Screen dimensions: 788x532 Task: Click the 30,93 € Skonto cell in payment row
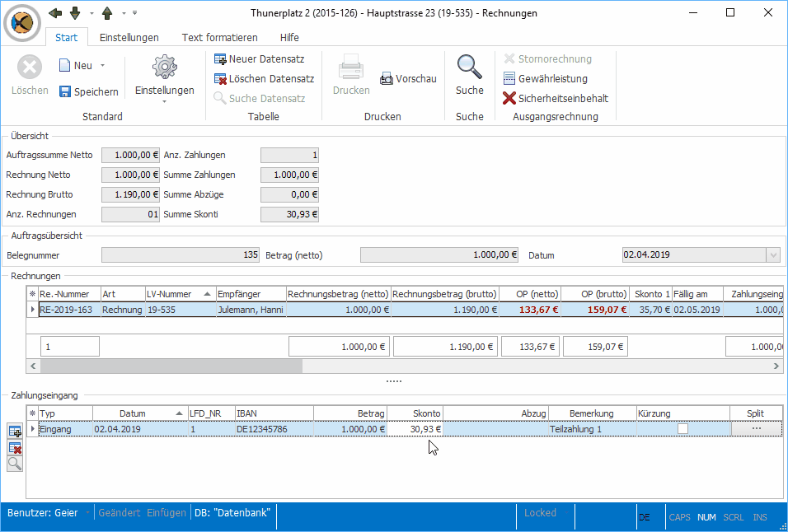(x=415, y=429)
